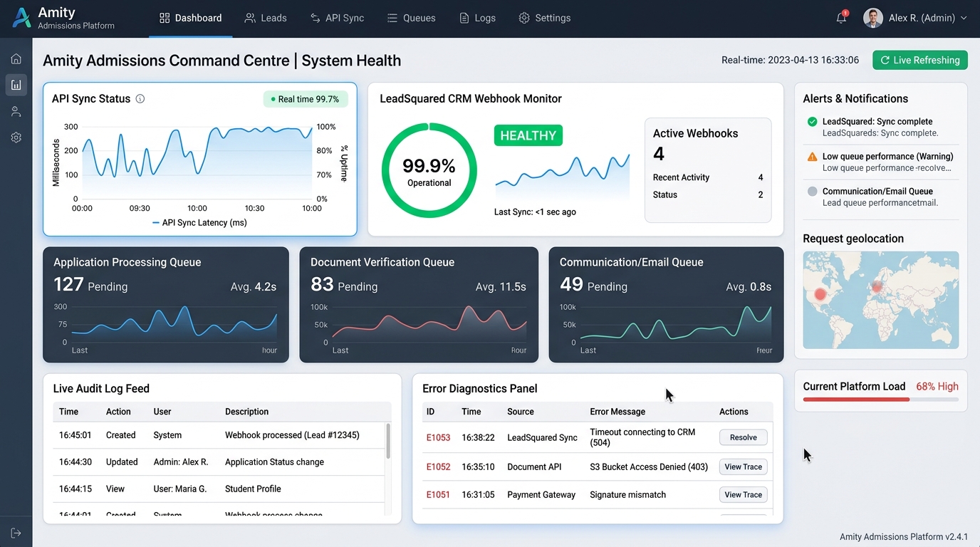View Trace for the Document API error
Image resolution: width=980 pixels, height=547 pixels.
pyautogui.click(x=743, y=467)
